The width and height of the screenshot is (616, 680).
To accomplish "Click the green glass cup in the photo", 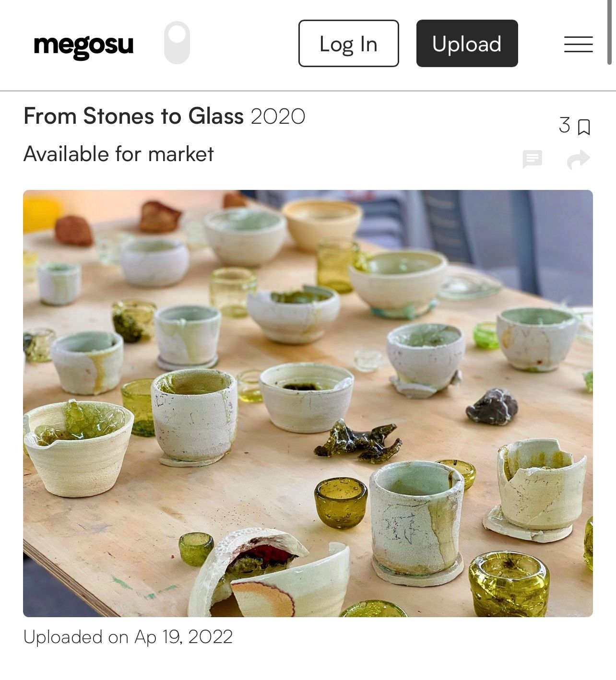I will tap(341, 502).
